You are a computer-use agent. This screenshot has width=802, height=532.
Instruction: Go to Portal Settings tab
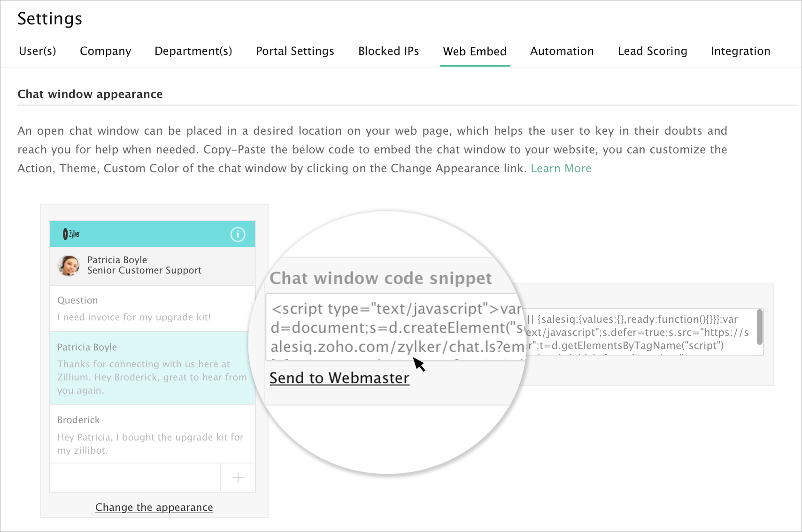pyautogui.click(x=295, y=51)
